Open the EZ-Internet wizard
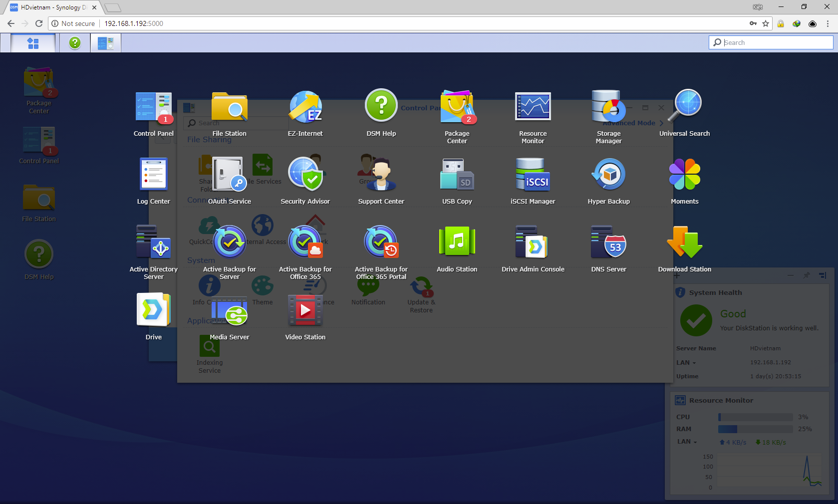 [x=305, y=114]
